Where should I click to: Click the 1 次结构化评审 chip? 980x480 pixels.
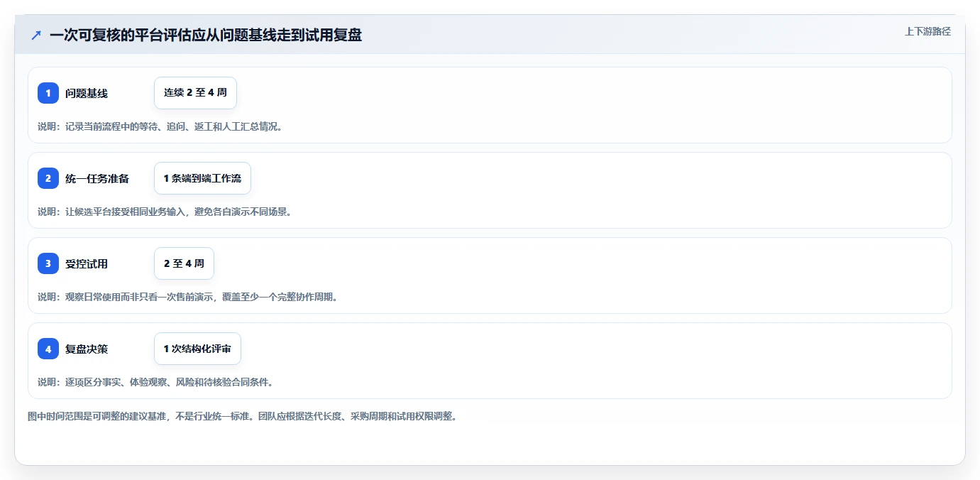click(x=197, y=349)
